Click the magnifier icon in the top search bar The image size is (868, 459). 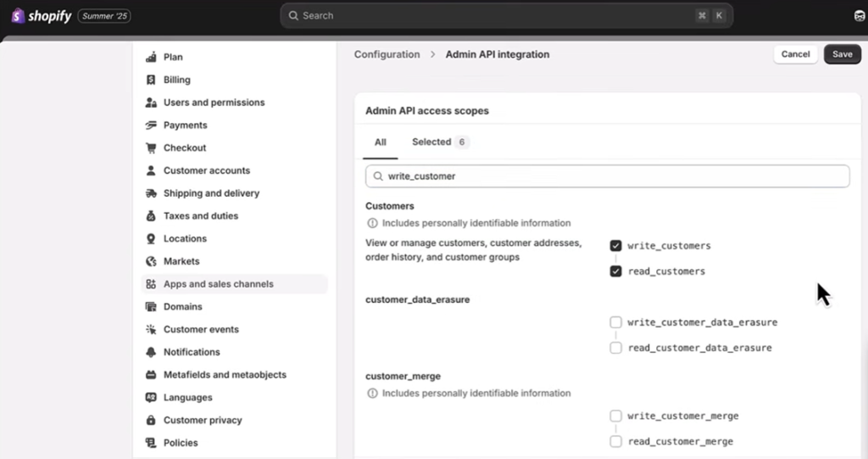point(293,16)
